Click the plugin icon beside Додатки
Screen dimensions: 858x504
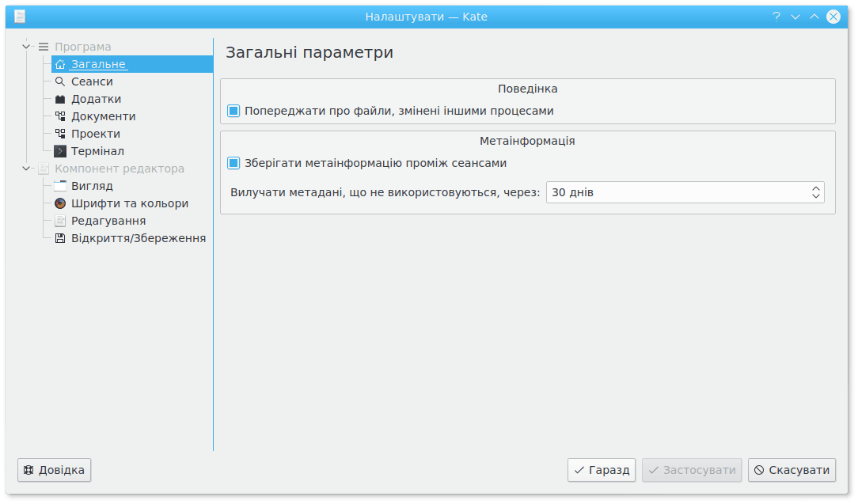(60, 99)
